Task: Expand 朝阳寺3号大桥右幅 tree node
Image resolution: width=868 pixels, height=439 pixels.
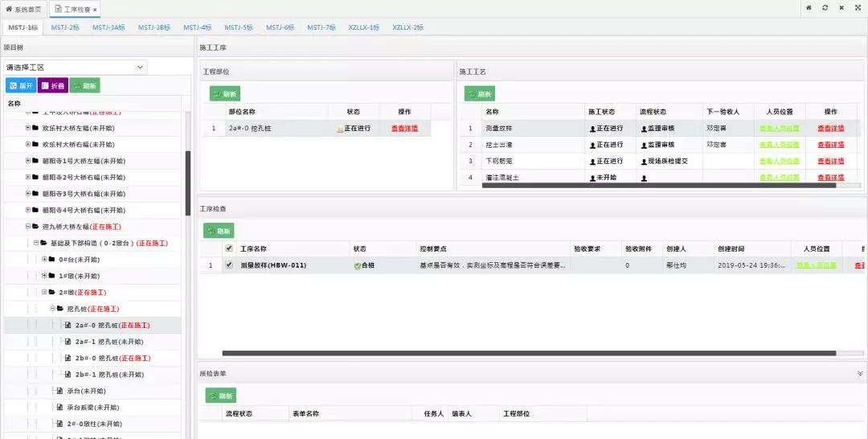Action: pos(27,194)
